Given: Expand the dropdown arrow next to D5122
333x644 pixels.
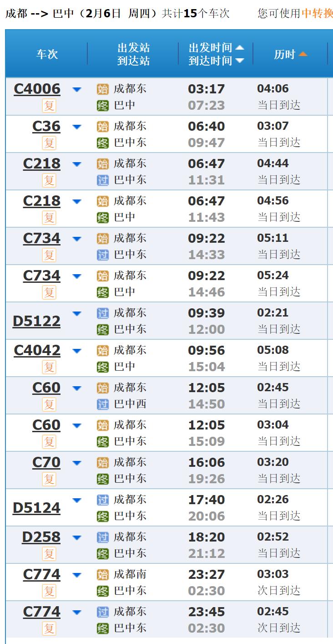Looking at the screenshot, I should (x=77, y=313).
